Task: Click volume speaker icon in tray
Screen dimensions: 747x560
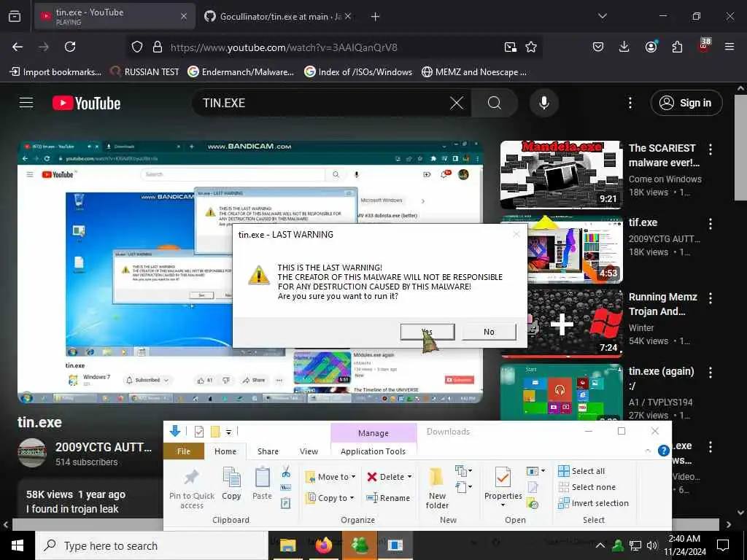Action: pos(651,545)
